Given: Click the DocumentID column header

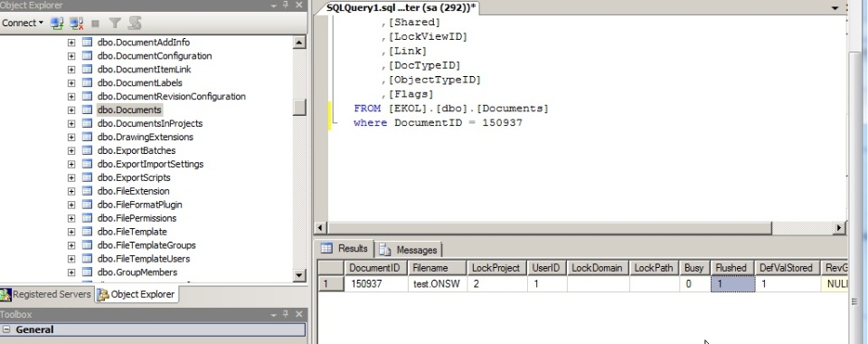Looking at the screenshot, I should (x=374, y=268).
